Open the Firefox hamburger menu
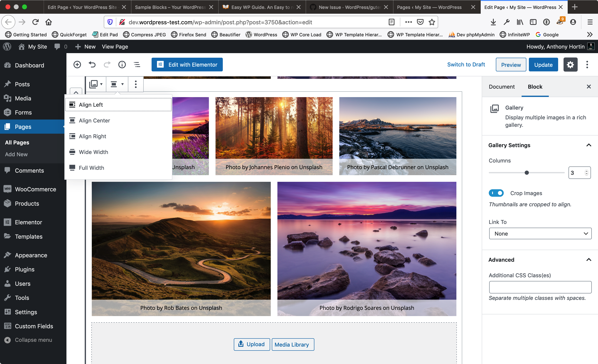 point(590,22)
